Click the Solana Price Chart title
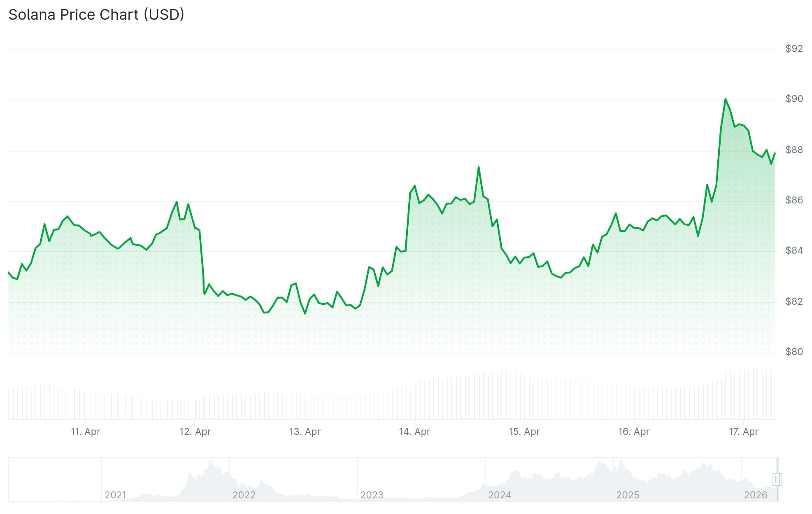This screenshot has width=812, height=514. 95,14
